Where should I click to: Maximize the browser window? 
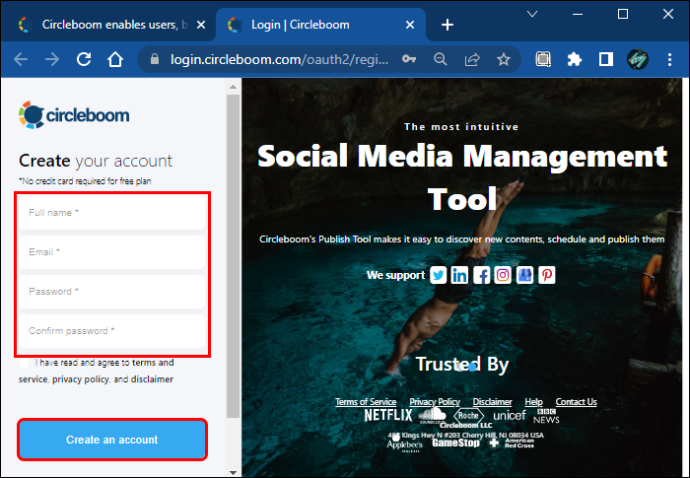click(623, 14)
